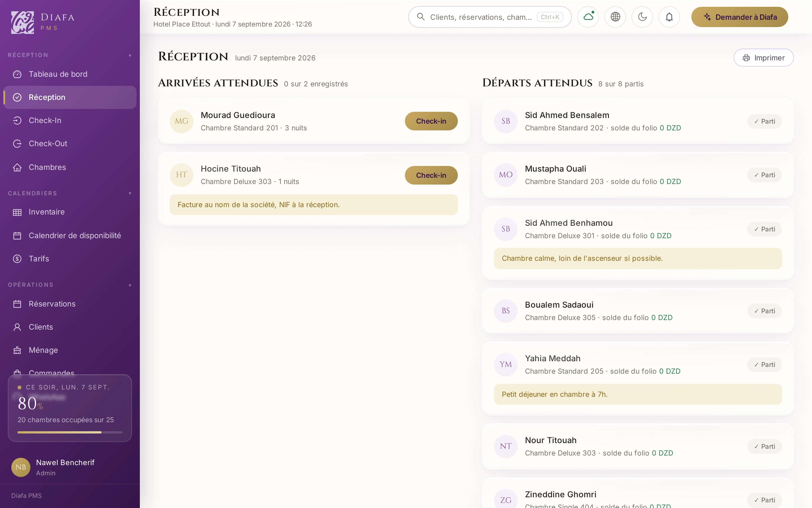
Task: Click the search magnifier icon
Action: (420, 17)
